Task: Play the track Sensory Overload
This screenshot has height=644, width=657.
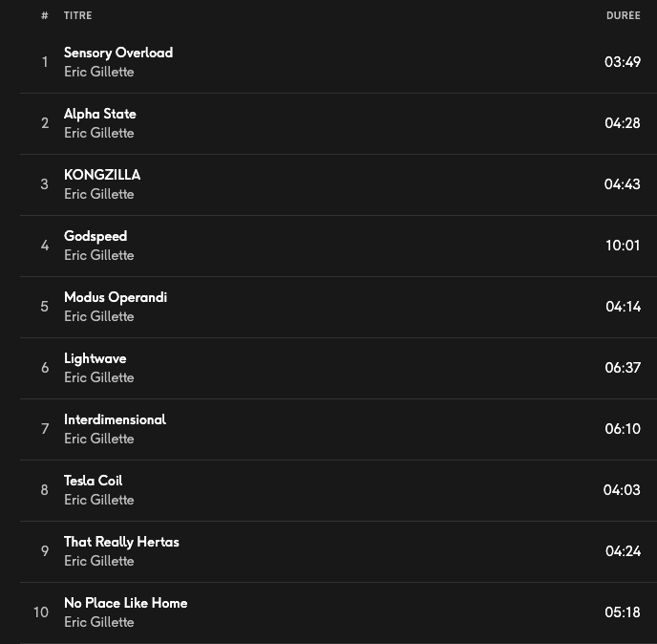Action: [117, 53]
